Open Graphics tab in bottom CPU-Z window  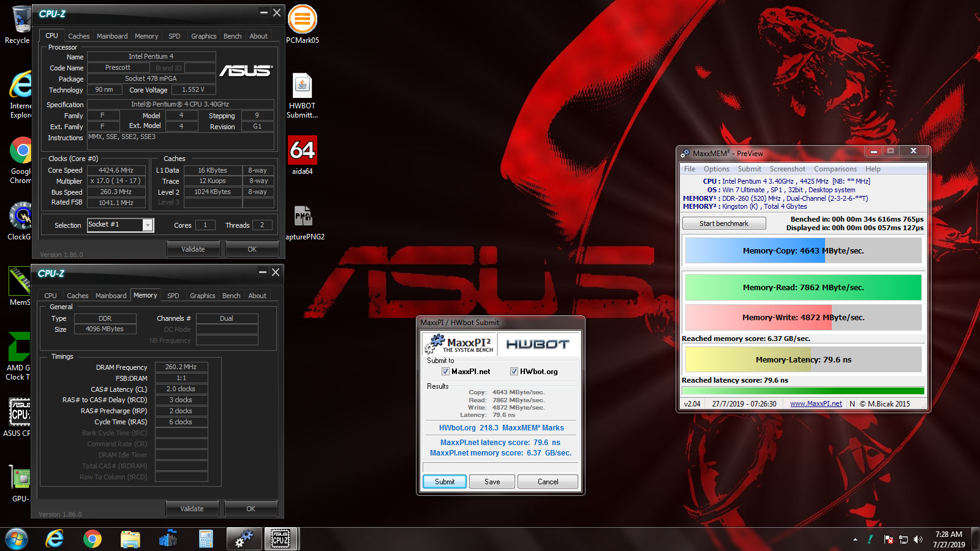pos(202,296)
